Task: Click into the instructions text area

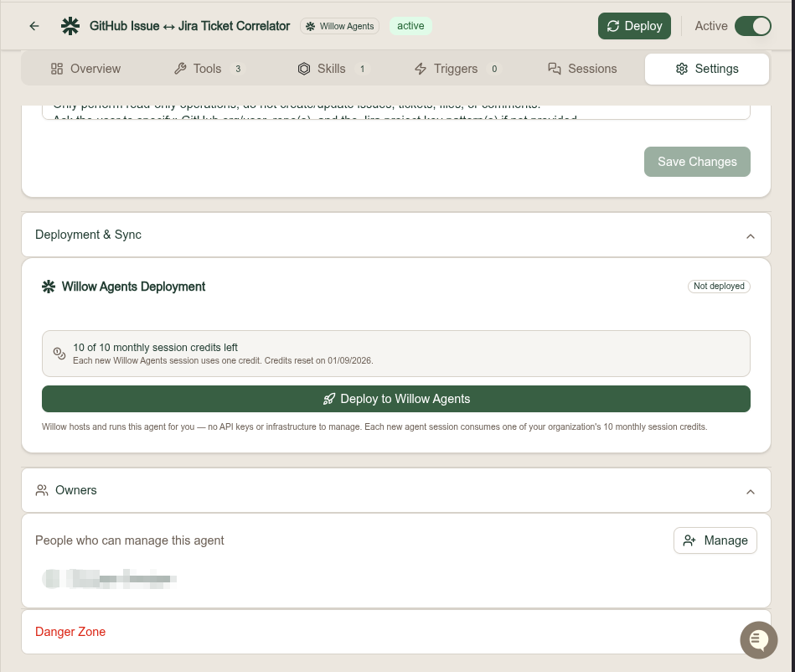Action: pos(396,112)
